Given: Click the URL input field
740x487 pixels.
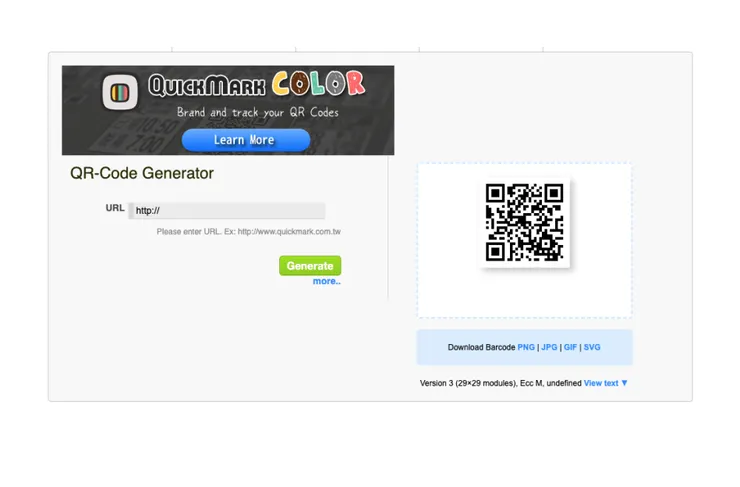Looking at the screenshot, I should (x=227, y=210).
